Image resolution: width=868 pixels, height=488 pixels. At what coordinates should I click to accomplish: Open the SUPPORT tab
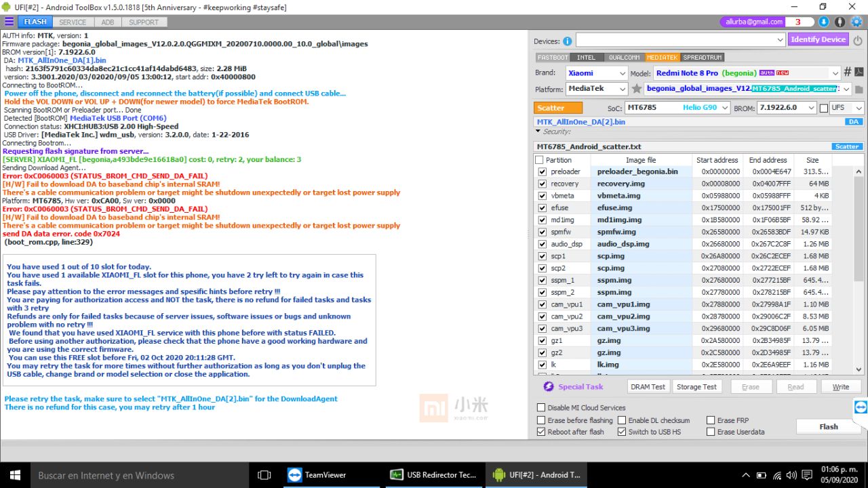(144, 22)
